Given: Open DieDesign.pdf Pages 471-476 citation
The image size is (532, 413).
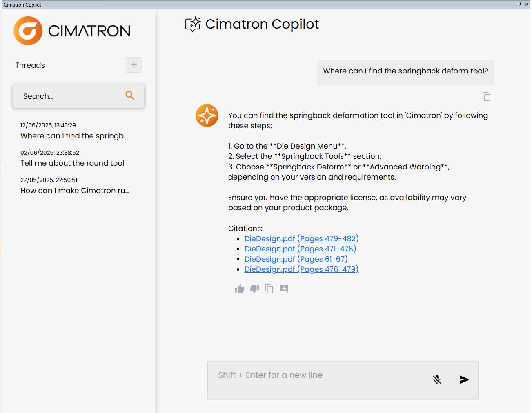Looking at the screenshot, I should pos(300,249).
